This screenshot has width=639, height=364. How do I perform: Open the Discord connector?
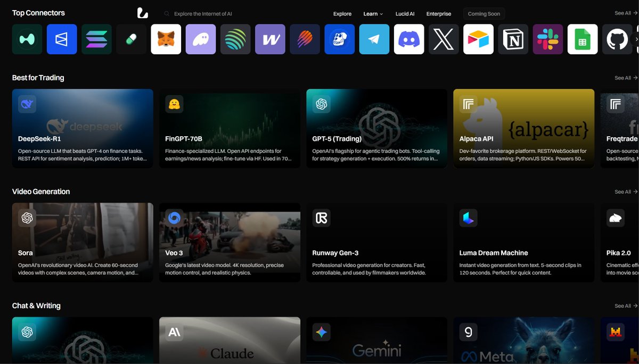point(409,39)
